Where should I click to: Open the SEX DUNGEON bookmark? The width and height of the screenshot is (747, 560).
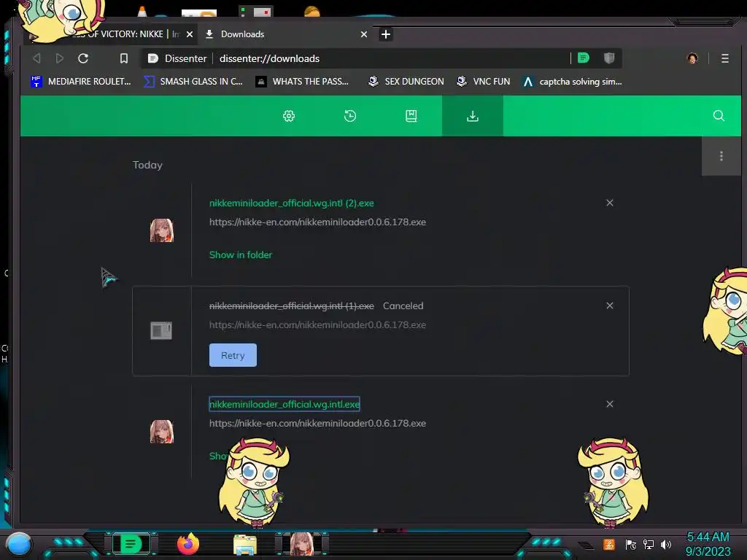pos(406,82)
